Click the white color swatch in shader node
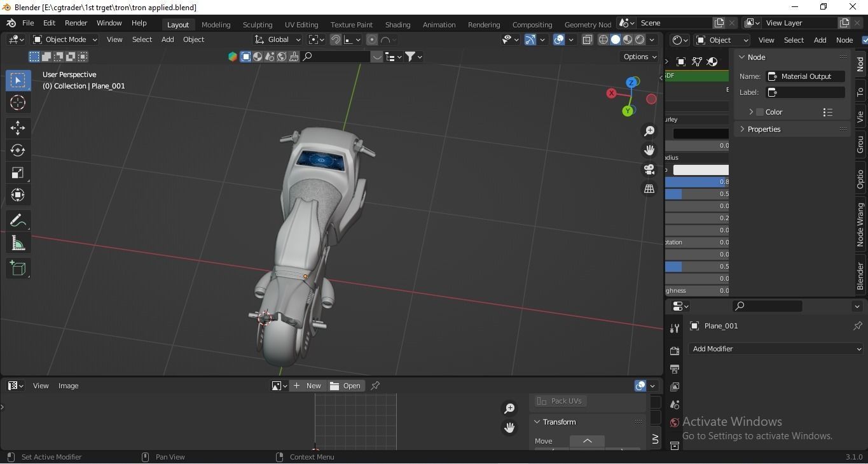868x464 pixels. coord(701,170)
